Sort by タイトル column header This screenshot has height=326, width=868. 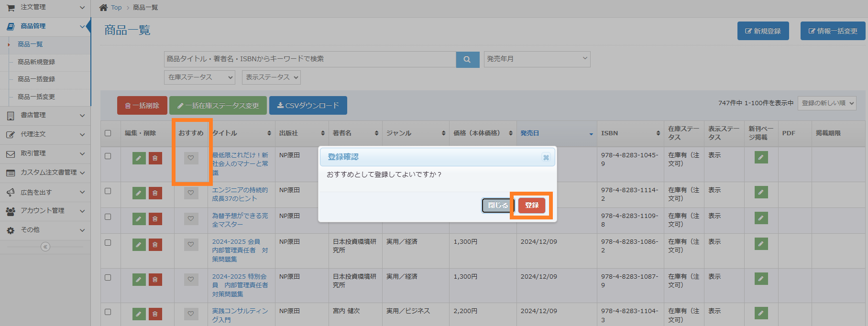click(241, 133)
